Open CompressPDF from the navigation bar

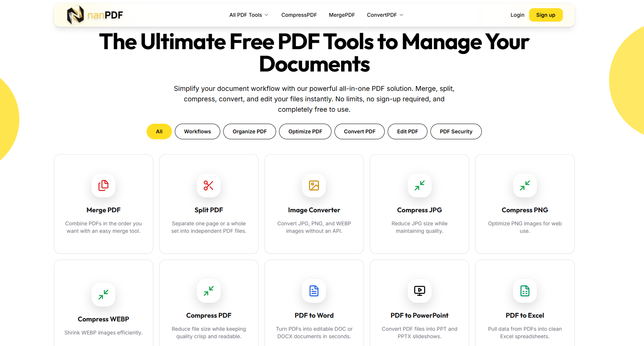[299, 15]
